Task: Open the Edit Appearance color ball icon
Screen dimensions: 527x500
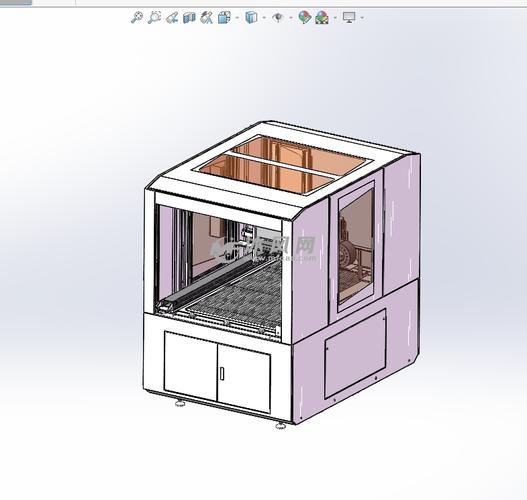Action: pyautogui.click(x=305, y=17)
